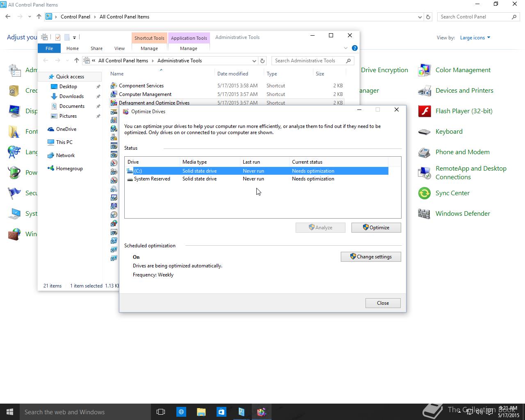Open the Share ribbon tab
The height and width of the screenshot is (420, 525).
[97, 48]
